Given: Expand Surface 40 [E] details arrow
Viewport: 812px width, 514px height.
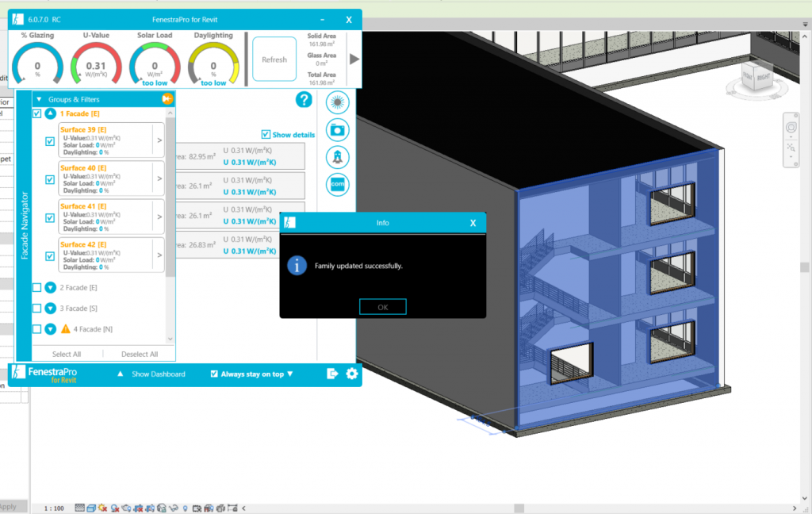Looking at the screenshot, I should [x=159, y=178].
